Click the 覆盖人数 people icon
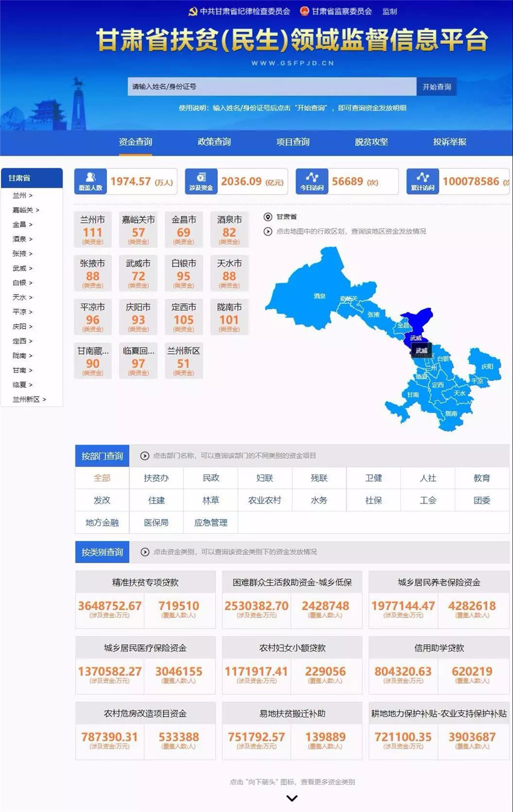Screen dimensions: 513x812 tap(91, 177)
